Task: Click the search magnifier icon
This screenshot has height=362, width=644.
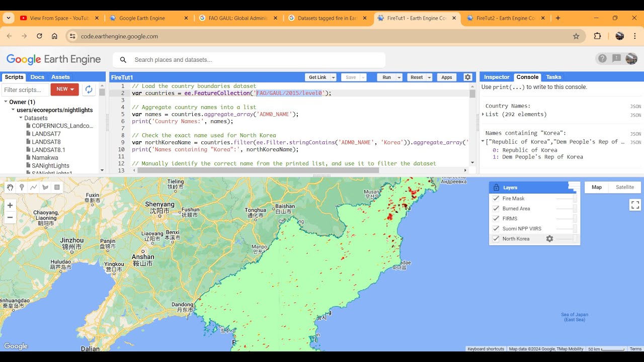Action: [123, 60]
